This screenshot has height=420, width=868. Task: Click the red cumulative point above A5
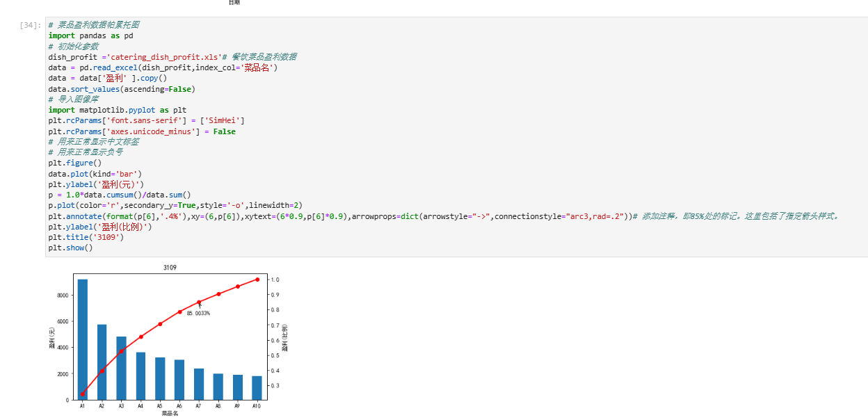tap(160, 324)
